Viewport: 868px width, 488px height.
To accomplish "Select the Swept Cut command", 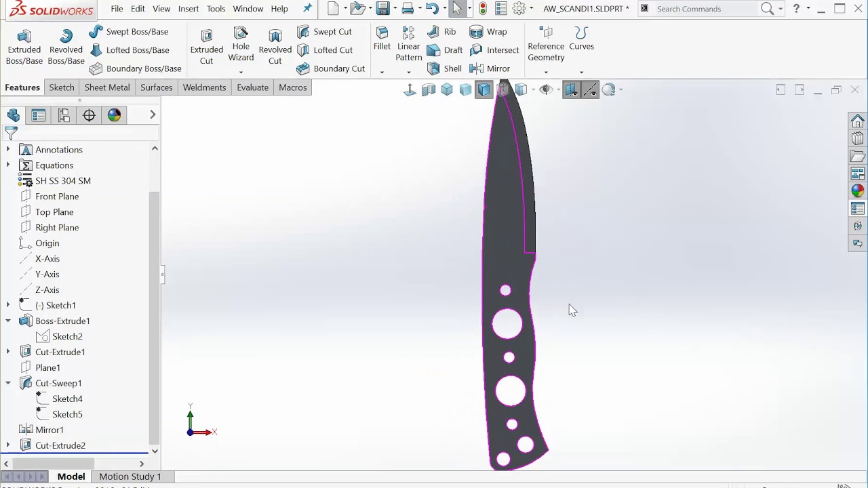I will 324,32.
